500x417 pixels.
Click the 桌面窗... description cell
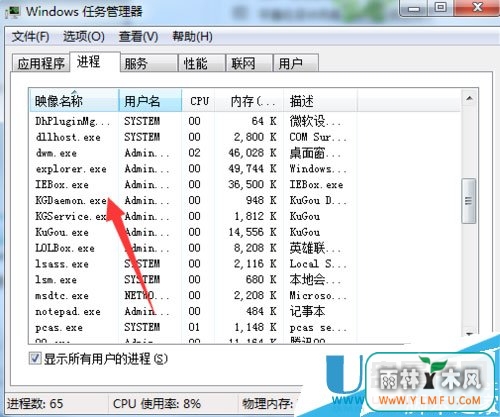point(315,153)
